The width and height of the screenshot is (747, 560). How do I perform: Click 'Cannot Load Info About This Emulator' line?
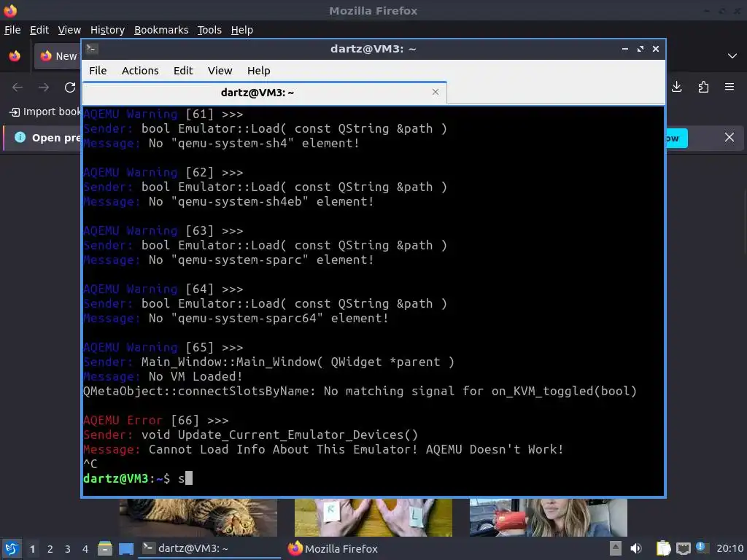323,449
